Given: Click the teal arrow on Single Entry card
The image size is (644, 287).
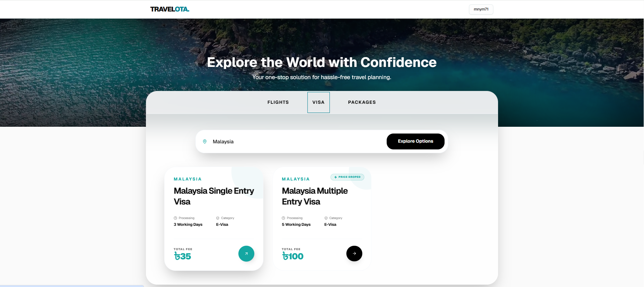Looking at the screenshot, I should [246, 254].
